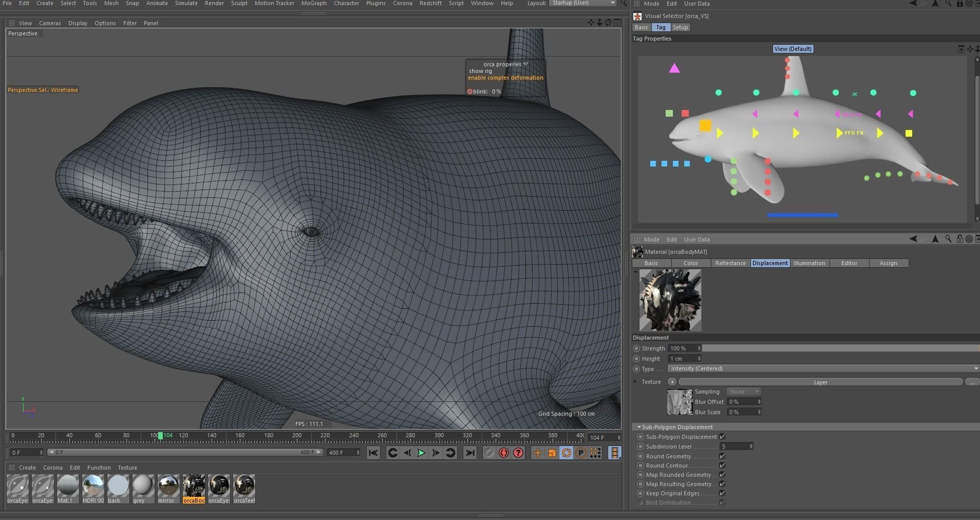Expand Texture row disclosure triangle

tap(635, 382)
